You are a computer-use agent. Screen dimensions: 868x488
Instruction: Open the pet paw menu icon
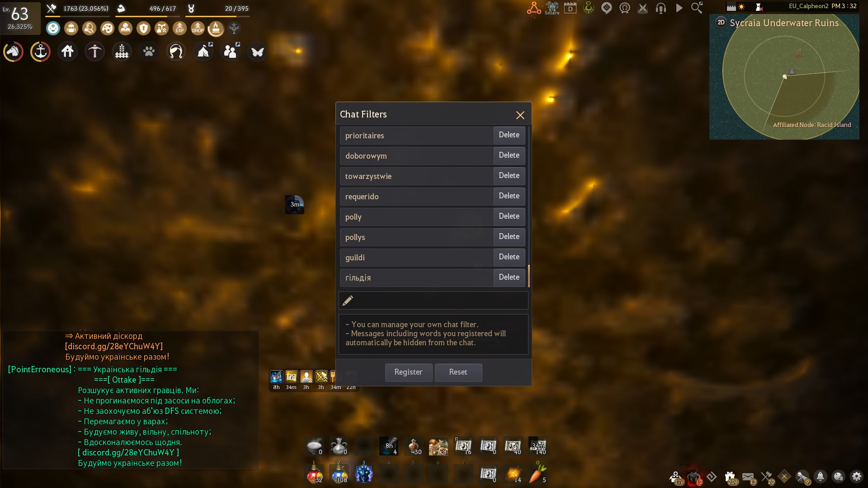click(149, 52)
